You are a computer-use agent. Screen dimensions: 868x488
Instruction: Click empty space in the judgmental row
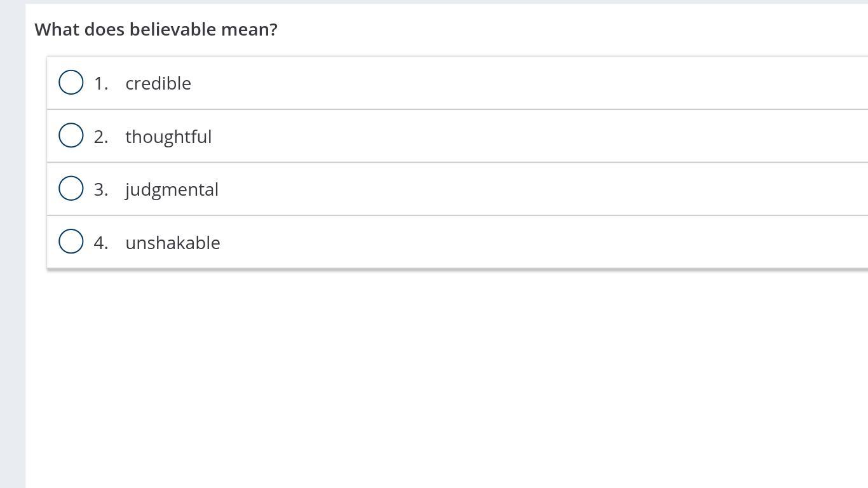click(508, 189)
